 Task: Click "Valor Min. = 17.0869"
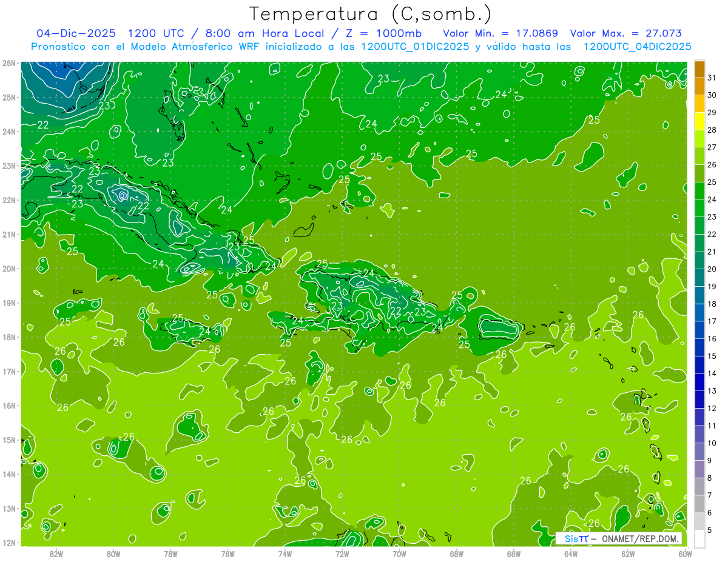(500, 33)
